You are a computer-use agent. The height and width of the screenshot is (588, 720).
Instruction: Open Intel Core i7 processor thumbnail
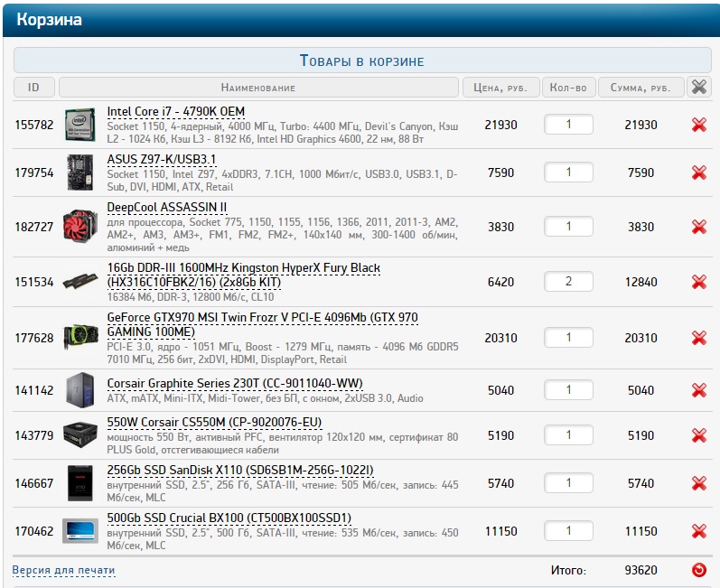(80, 125)
